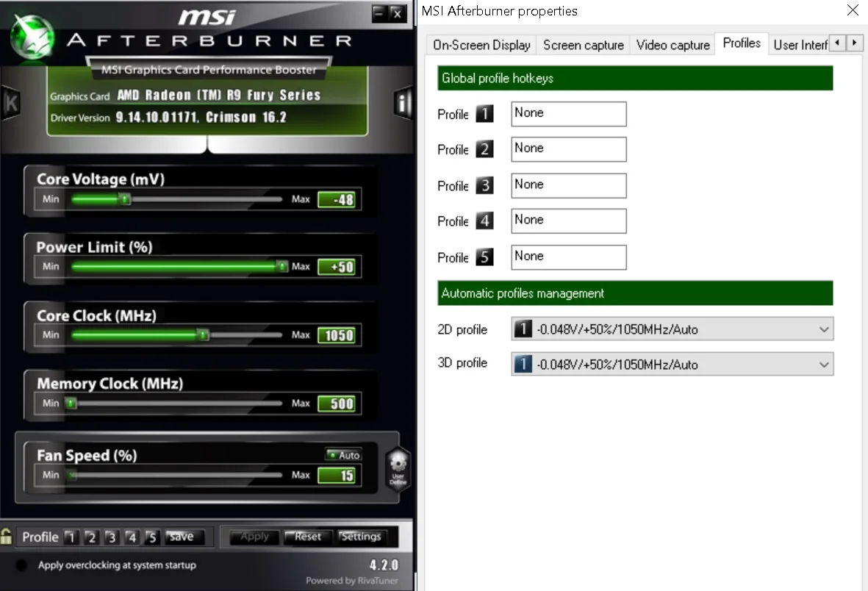Click the driver version 9.14.10.01171 text
The width and height of the screenshot is (868, 591).
[201, 118]
